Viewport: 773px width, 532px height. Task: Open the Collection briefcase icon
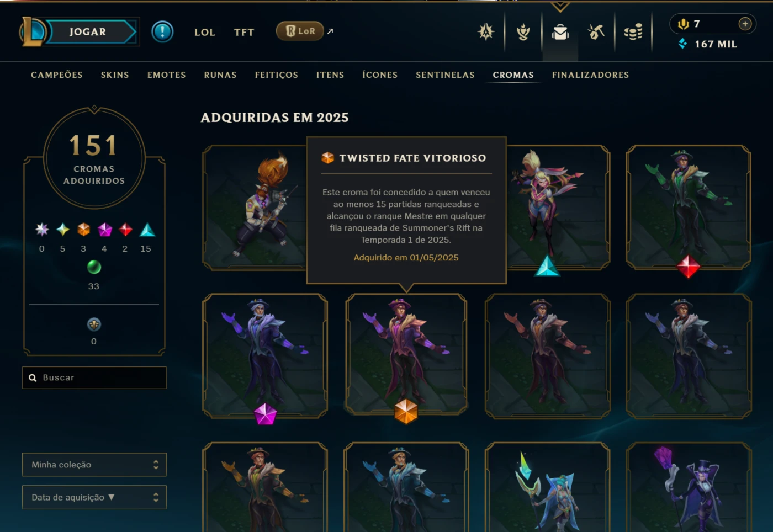coord(560,32)
